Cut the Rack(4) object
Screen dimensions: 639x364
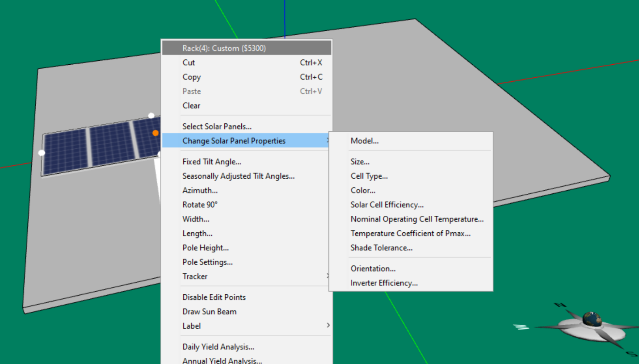coord(188,63)
